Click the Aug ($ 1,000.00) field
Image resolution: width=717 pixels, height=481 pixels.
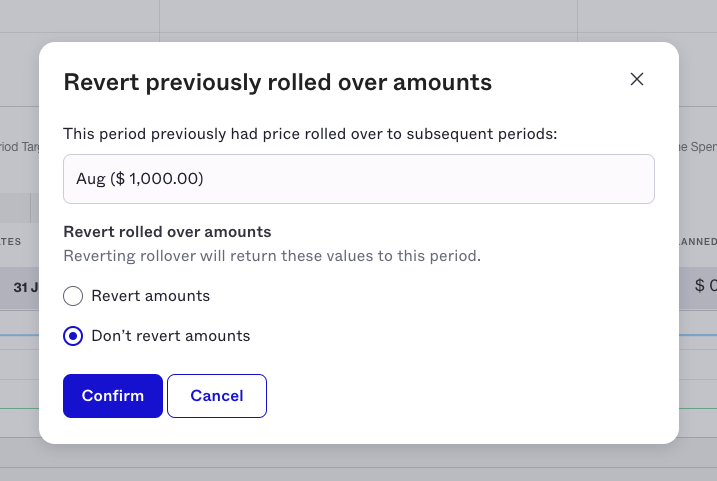359,179
